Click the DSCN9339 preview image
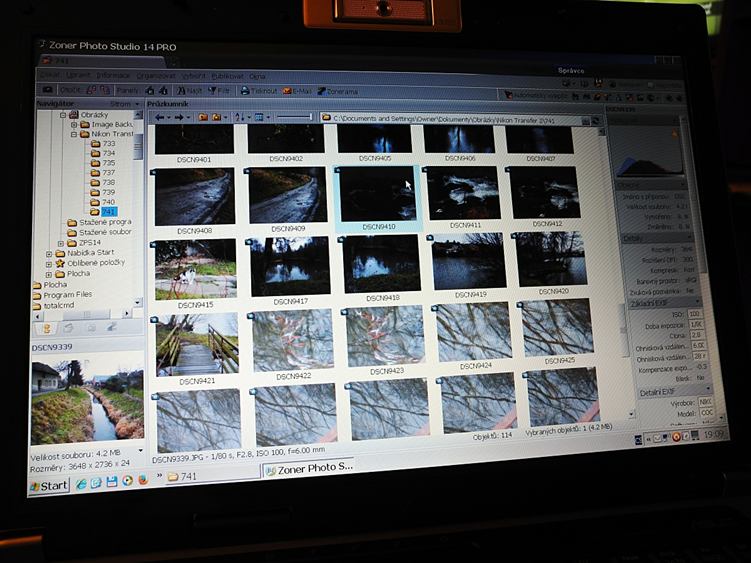The width and height of the screenshot is (751, 563). (x=87, y=402)
